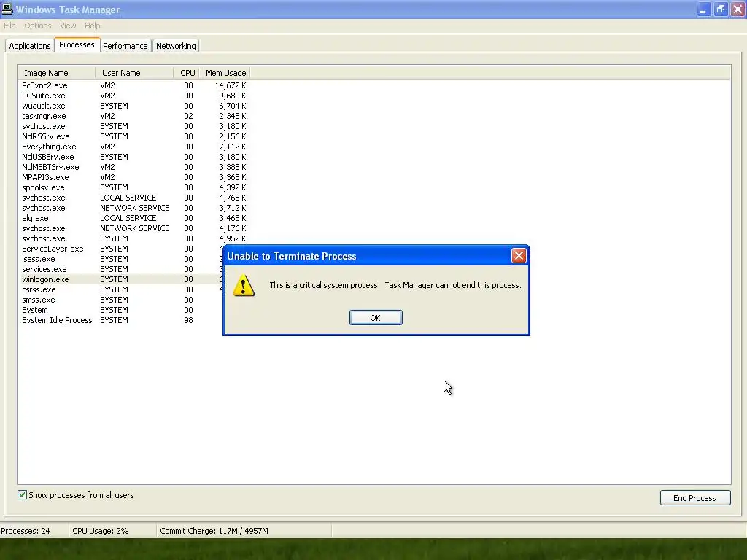
Task: Select the System Idle Process row
Action: pos(120,320)
